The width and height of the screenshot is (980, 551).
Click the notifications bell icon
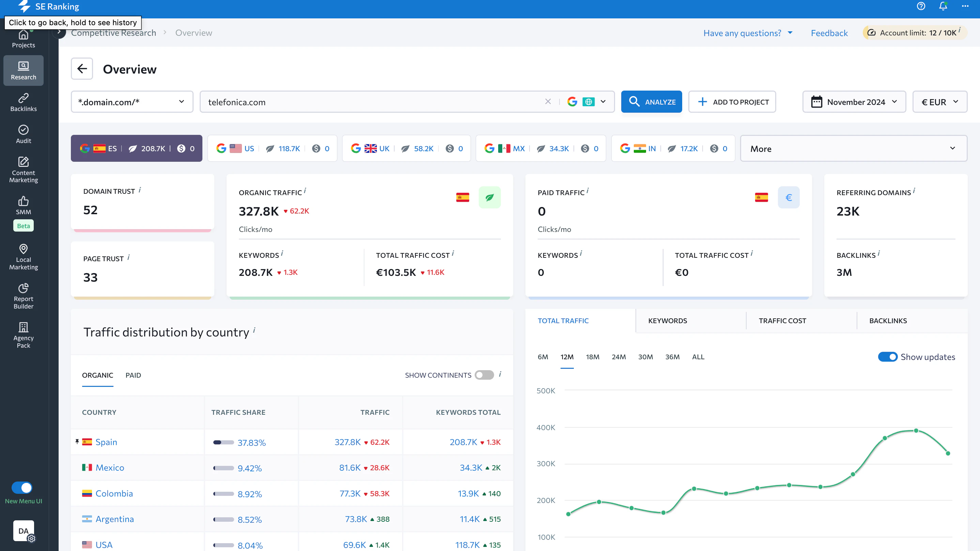coord(943,6)
